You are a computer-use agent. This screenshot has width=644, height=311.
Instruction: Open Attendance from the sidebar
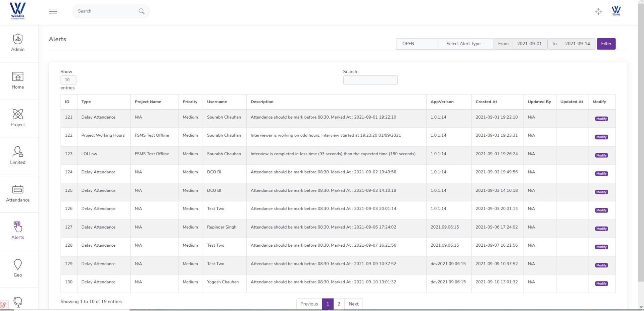[x=18, y=193]
